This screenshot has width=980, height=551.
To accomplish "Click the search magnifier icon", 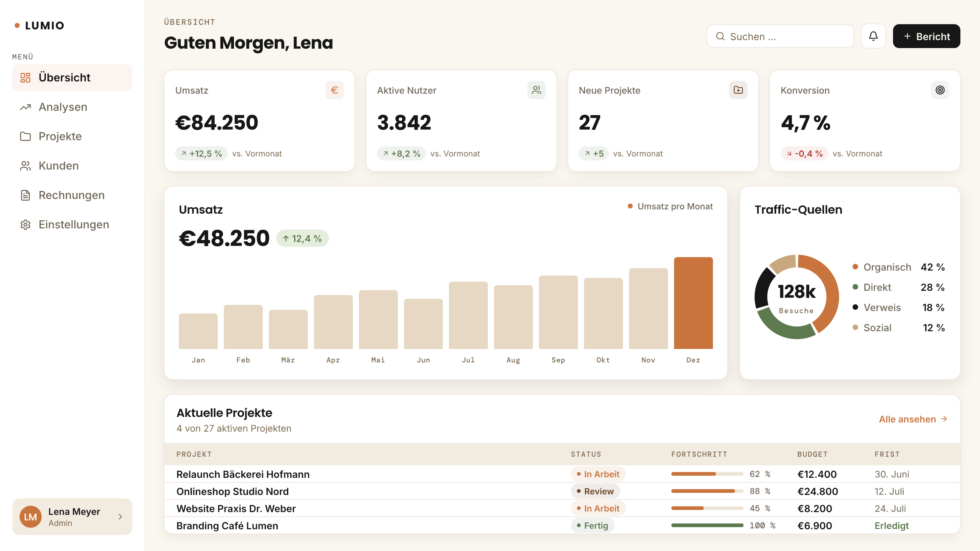I will pyautogui.click(x=720, y=36).
